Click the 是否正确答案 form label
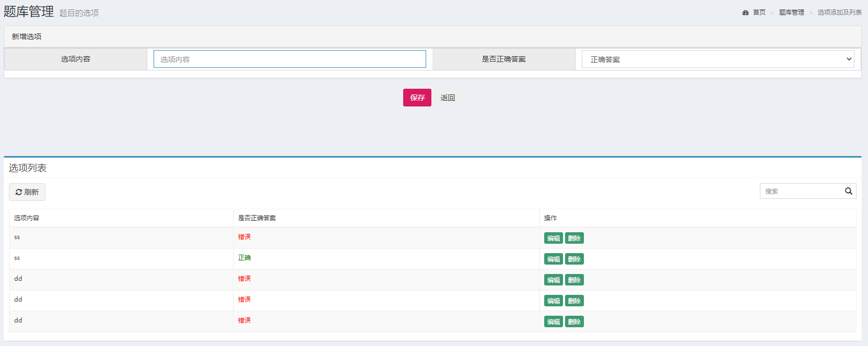Image resolution: width=868 pixels, height=346 pixels. tap(503, 59)
